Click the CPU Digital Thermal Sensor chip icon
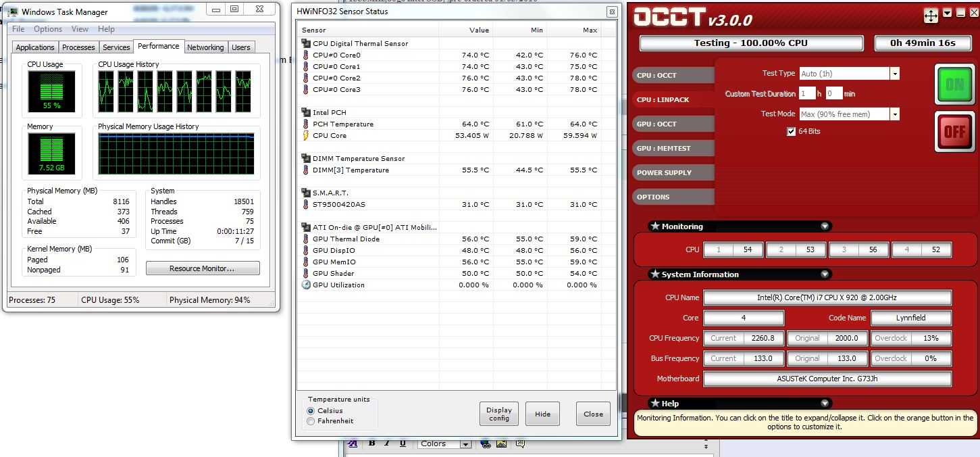Screen dimensions: 980x457 point(306,43)
